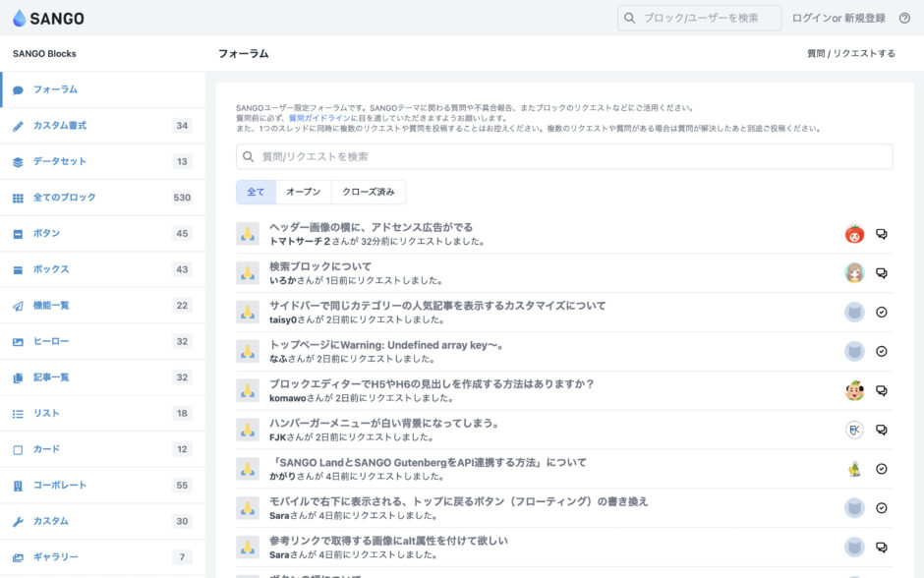Click the closed check icon on サイドバー thread
Screen dimensions: 924x578
(882, 311)
